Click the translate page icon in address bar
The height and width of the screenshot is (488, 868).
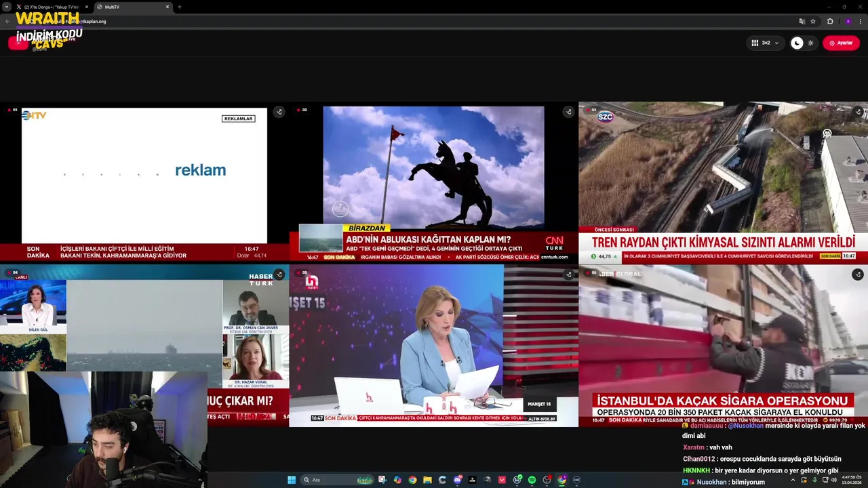point(802,21)
